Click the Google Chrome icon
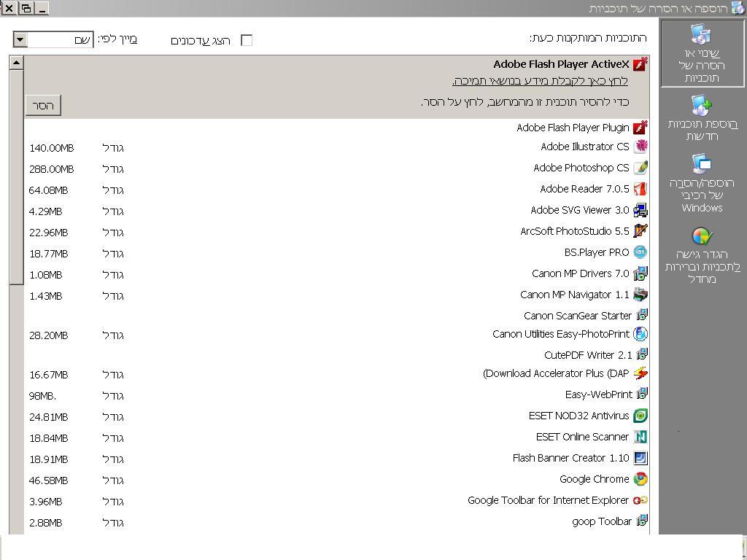 coord(640,479)
